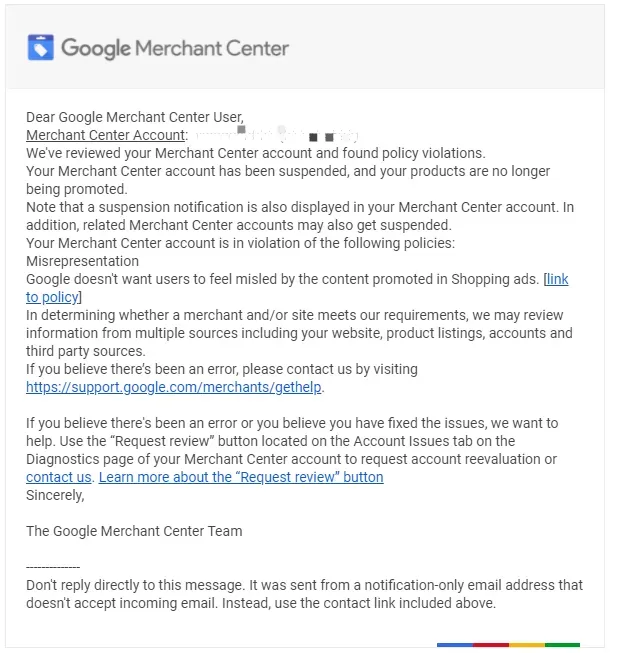The width and height of the screenshot is (618, 653).
Task: Open the "link to policy" hyperlink
Action: [x=297, y=288]
